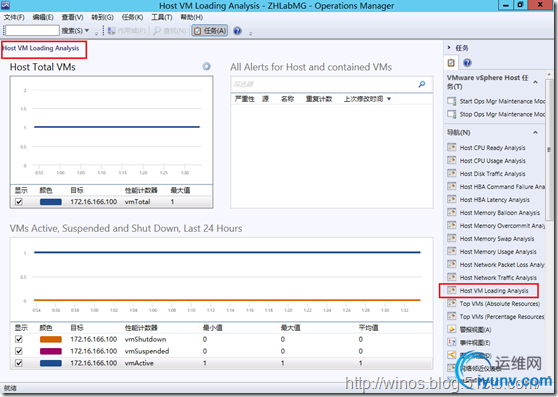Screen dimensions: 558x397
Task: Run Start Ops Mgr Maintenance Mode task
Action: tap(502, 101)
